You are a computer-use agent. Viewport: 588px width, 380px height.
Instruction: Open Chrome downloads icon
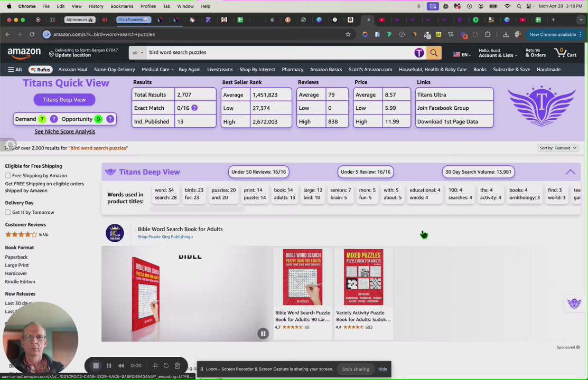tap(506, 34)
